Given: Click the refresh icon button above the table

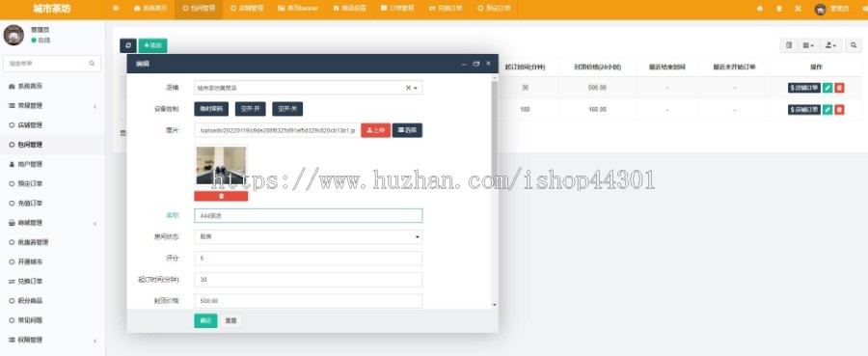Looking at the screenshot, I should coord(128,46).
